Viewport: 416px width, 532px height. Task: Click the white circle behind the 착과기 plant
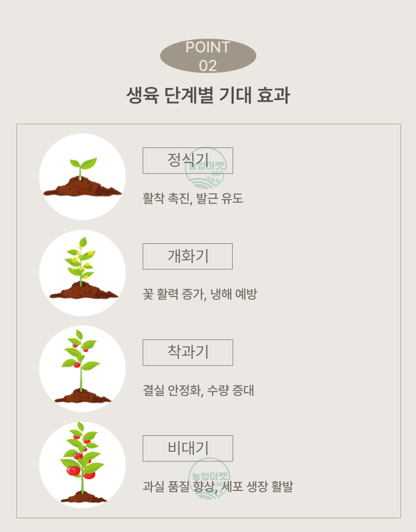tap(82, 369)
